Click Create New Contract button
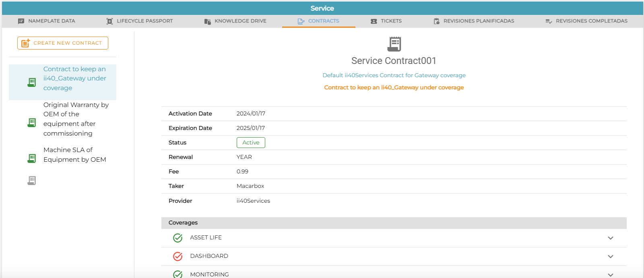Viewport: 644px width, 278px height. tap(63, 43)
